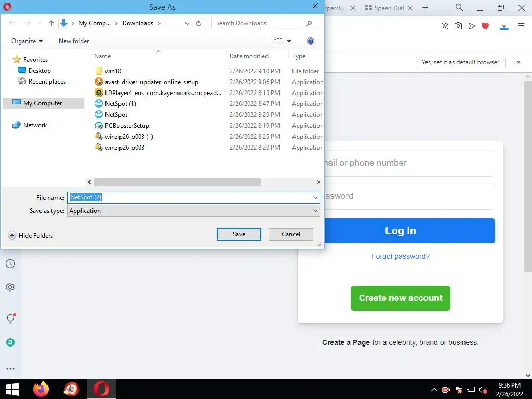
Task: Click Yes, set it as default browser
Action: click(460, 62)
